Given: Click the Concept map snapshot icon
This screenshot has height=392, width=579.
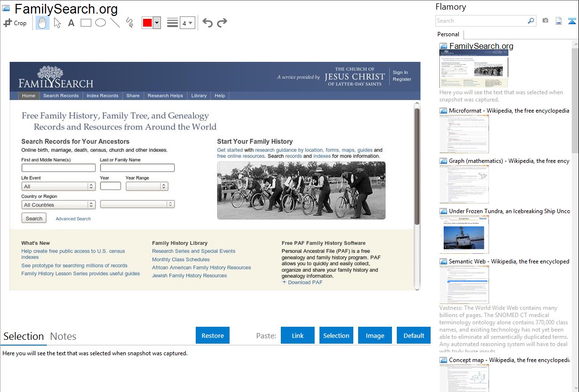Looking at the screenshot, I should 443,360.
